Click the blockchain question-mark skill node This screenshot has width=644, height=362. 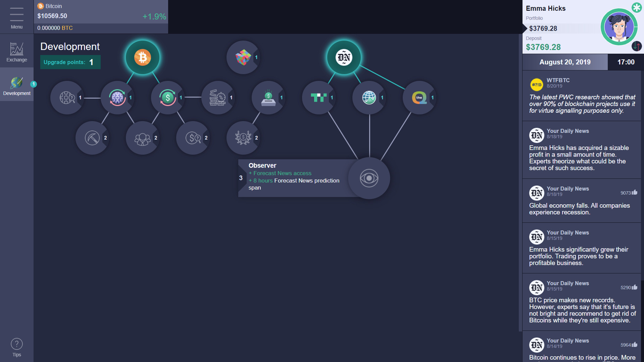pos(67,98)
